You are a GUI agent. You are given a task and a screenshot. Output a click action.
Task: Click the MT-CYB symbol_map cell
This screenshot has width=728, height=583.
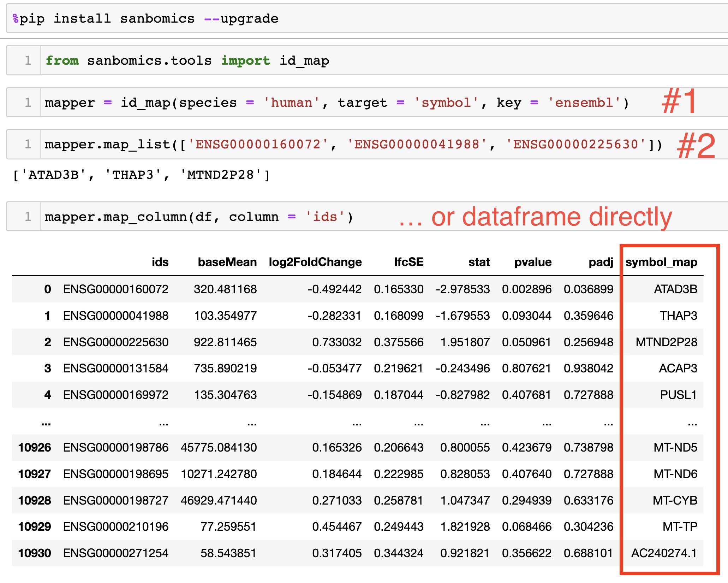675,500
